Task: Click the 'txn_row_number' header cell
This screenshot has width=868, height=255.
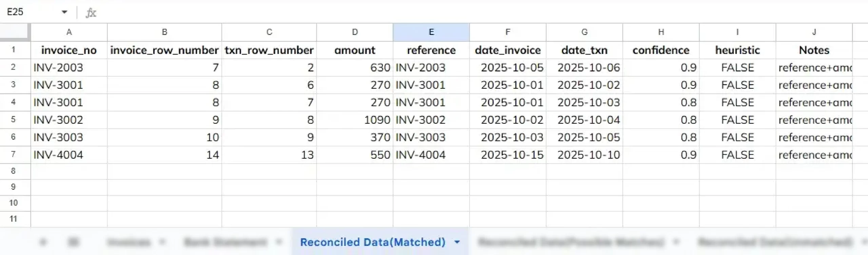Action: (269, 50)
